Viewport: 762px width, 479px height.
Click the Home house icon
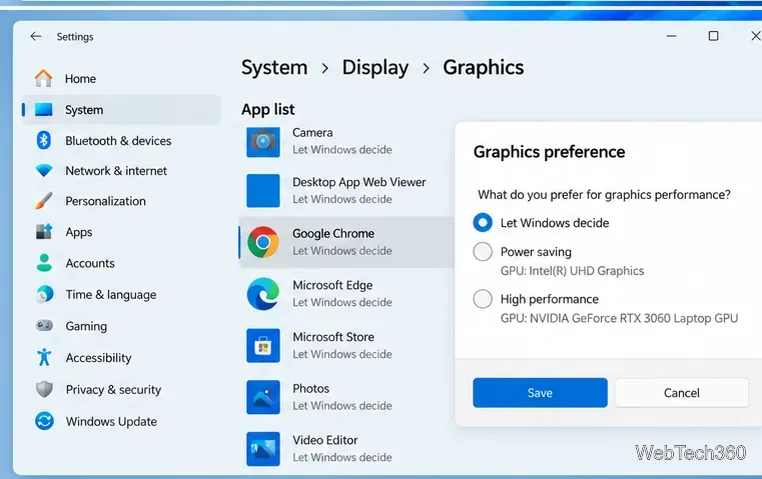pyautogui.click(x=43, y=78)
